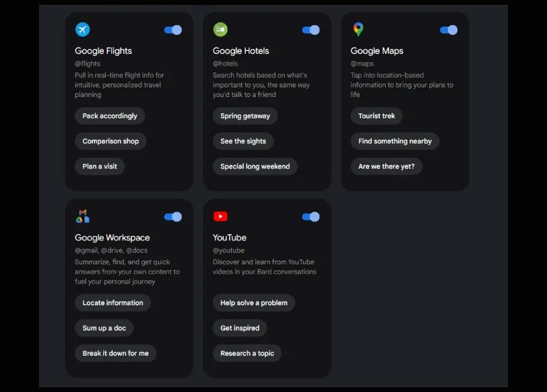Choose the Help solve a problem chip
This screenshot has height=392, width=547.
254,303
